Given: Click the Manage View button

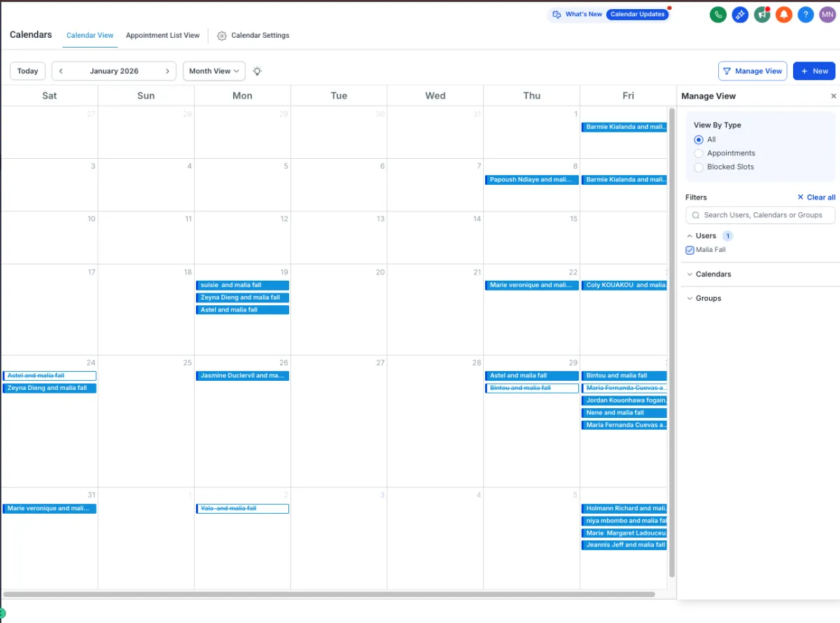Looking at the screenshot, I should pyautogui.click(x=752, y=71).
